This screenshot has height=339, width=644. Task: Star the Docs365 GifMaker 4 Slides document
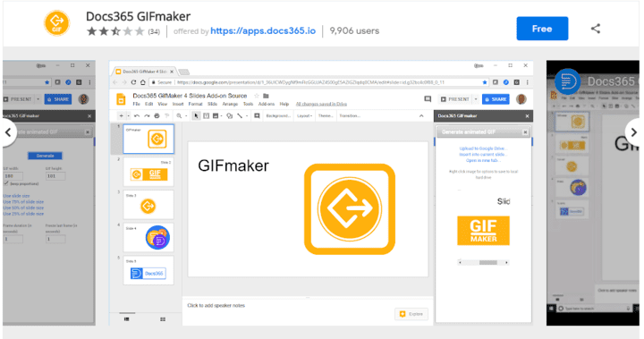coord(257,96)
